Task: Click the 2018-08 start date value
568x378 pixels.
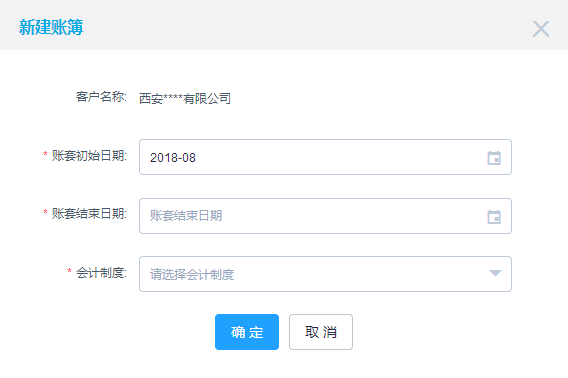Action: (173, 158)
